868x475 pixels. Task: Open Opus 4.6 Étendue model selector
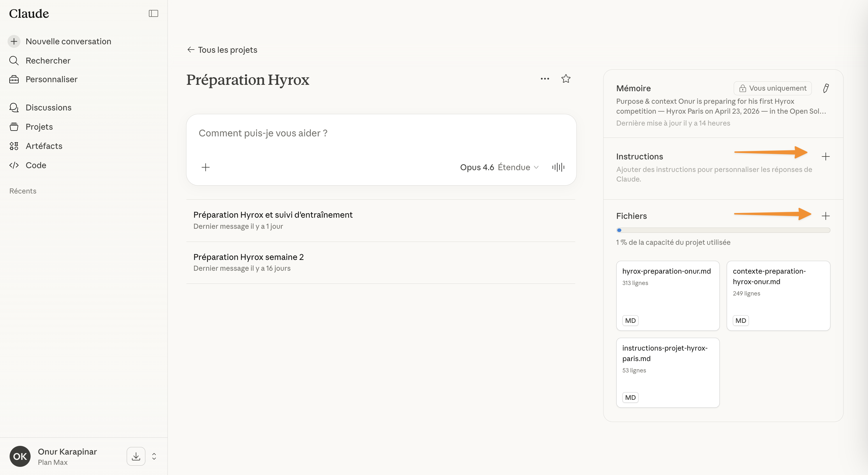499,167
